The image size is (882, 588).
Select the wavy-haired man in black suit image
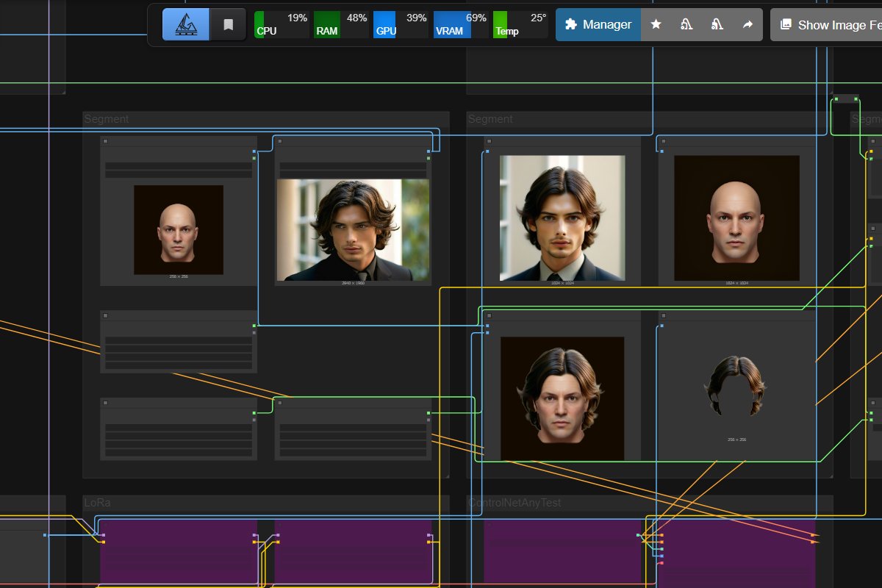coord(353,230)
